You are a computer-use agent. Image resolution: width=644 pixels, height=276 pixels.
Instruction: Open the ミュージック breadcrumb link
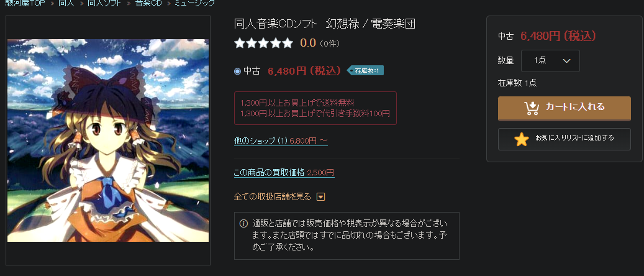[x=194, y=3]
